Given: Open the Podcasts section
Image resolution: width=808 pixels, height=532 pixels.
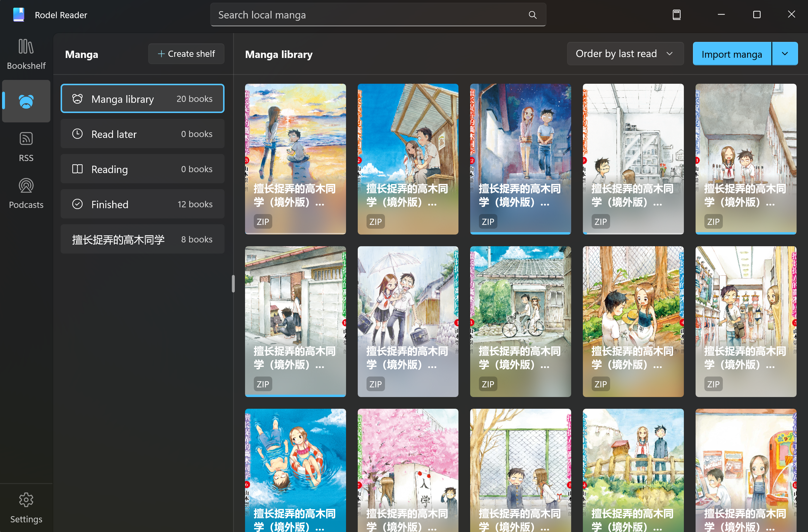Looking at the screenshot, I should click(x=26, y=194).
